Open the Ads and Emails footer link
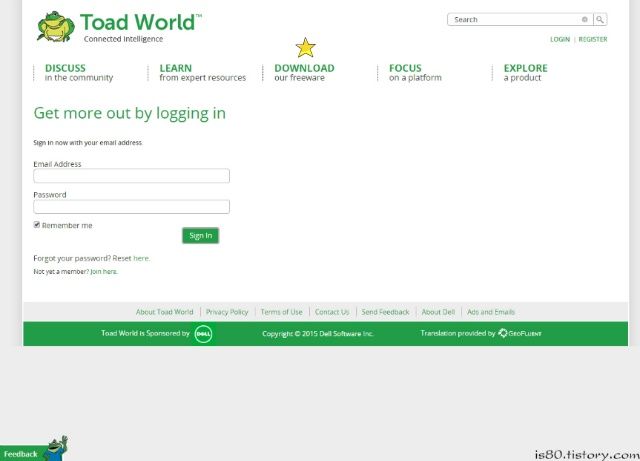The height and width of the screenshot is (461, 640). (x=491, y=312)
